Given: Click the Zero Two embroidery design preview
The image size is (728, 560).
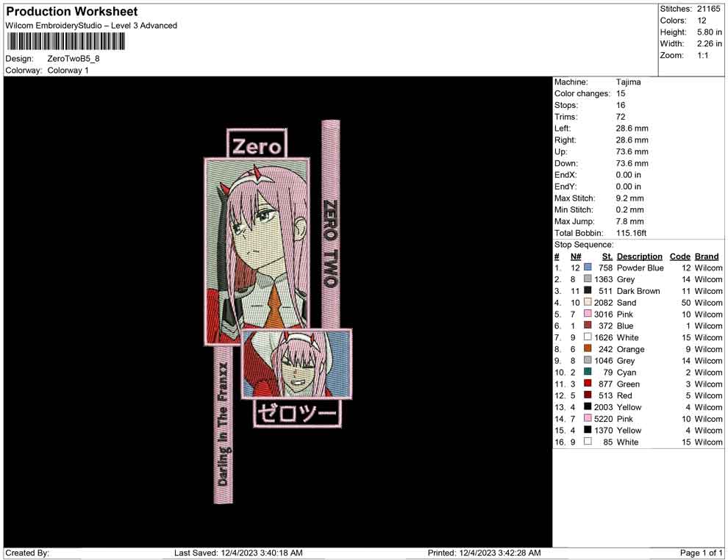Looking at the screenshot, I should (278, 312).
